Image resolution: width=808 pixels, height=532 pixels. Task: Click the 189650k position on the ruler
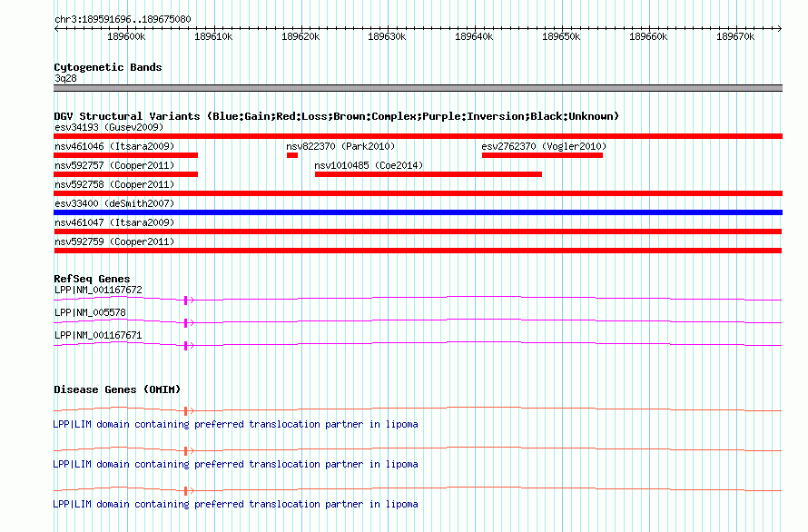click(x=561, y=36)
